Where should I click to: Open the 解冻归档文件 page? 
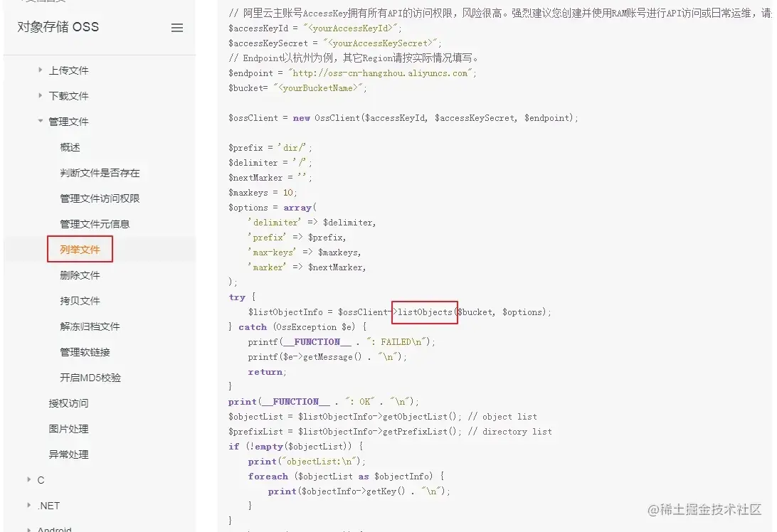pos(90,326)
